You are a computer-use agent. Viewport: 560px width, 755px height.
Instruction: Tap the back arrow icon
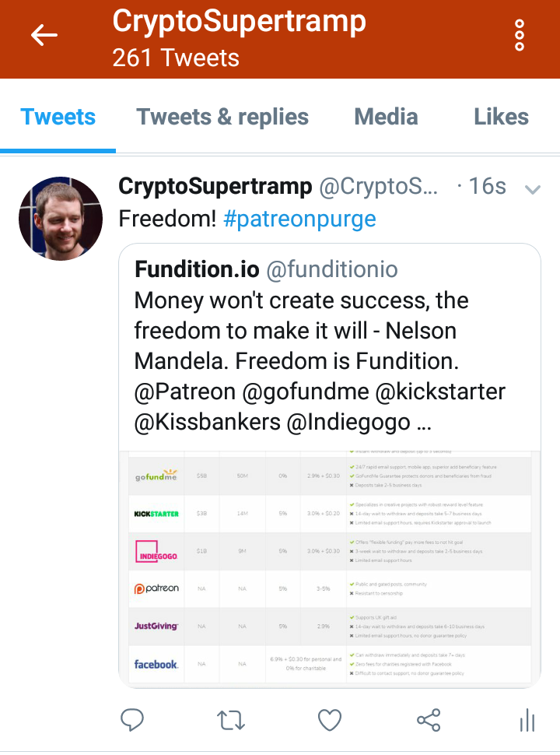pyautogui.click(x=44, y=36)
